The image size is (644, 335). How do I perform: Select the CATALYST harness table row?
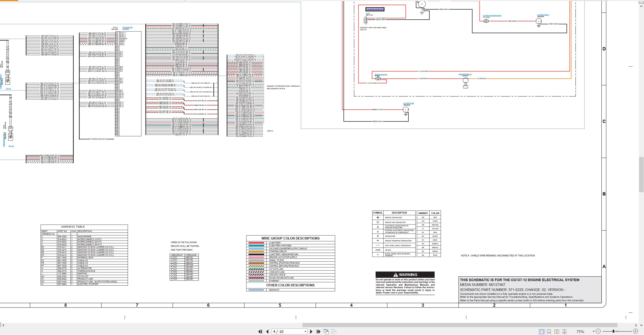pyautogui.click(x=84, y=276)
